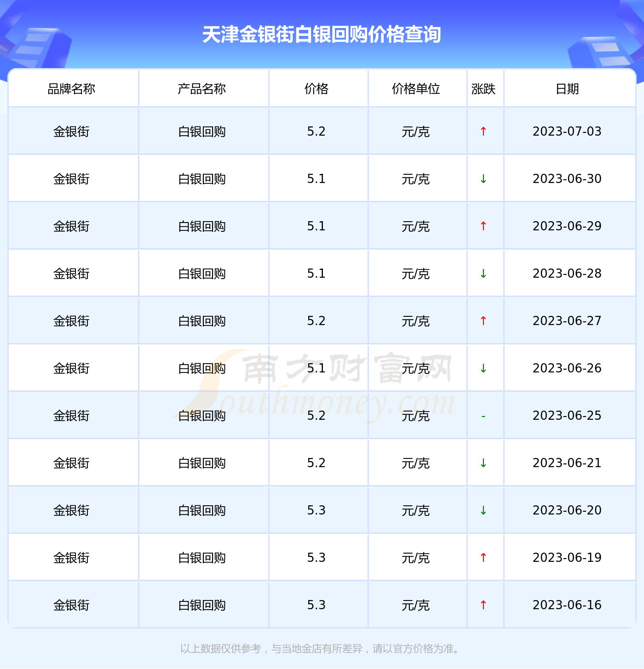Select the 日期 column header
Viewport: 644px width, 669px height.
567,89
